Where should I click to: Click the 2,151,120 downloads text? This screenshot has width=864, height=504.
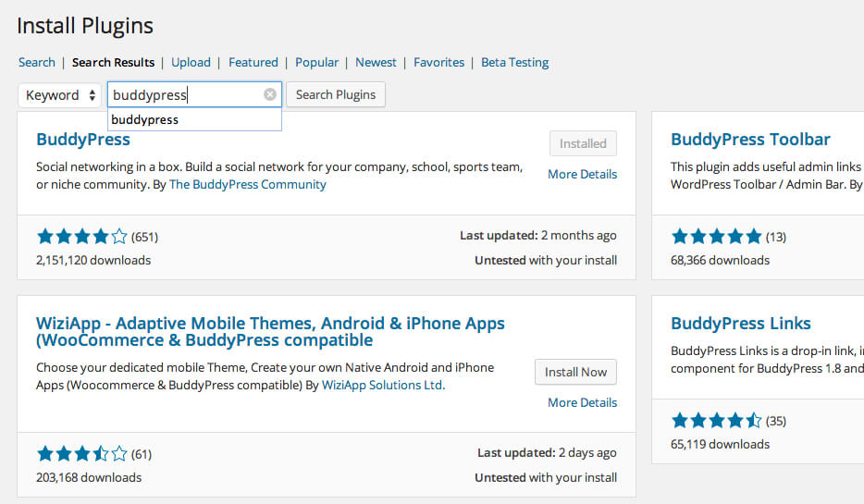93,260
